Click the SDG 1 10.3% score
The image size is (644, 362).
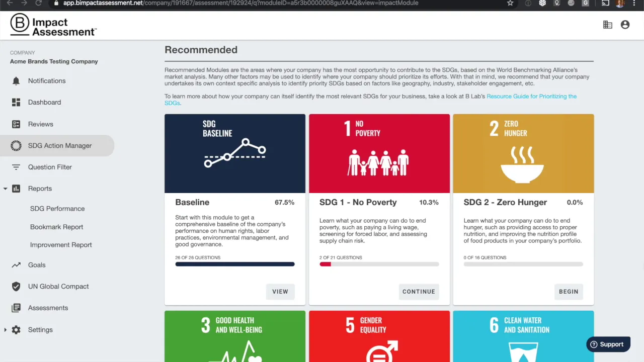[429, 203]
